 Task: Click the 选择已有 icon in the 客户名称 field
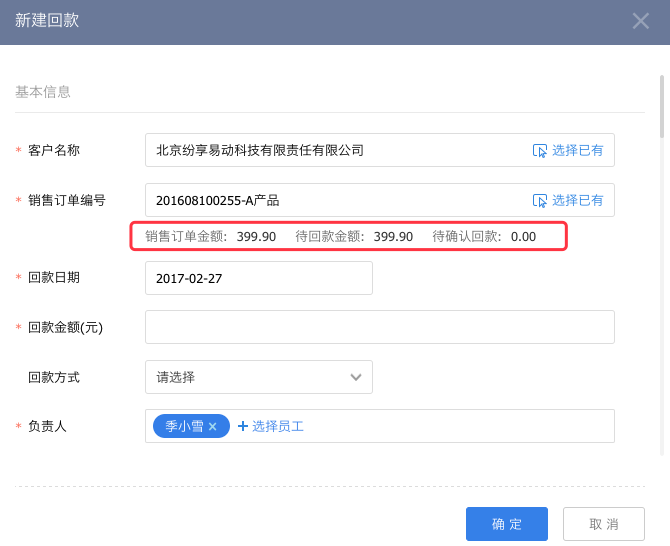pyautogui.click(x=540, y=150)
